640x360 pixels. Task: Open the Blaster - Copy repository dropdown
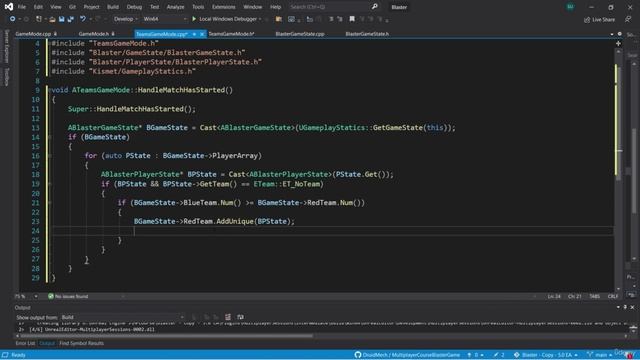coord(546,355)
